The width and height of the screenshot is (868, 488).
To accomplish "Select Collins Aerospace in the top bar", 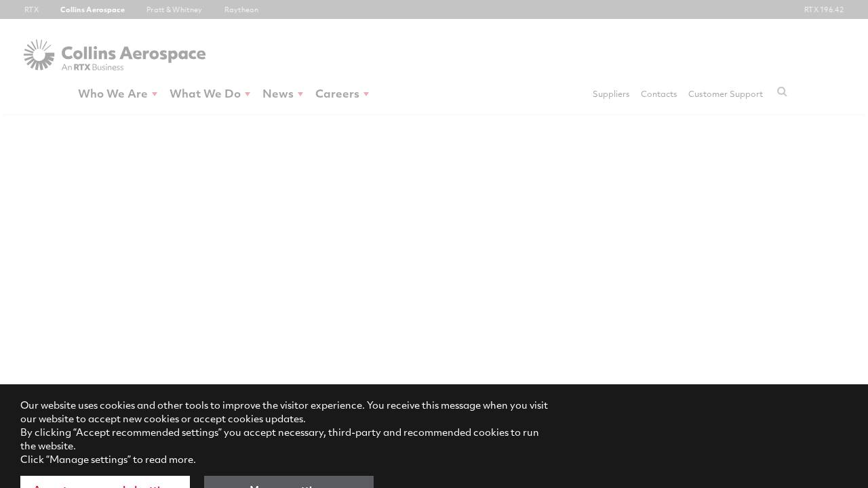I will point(92,9).
